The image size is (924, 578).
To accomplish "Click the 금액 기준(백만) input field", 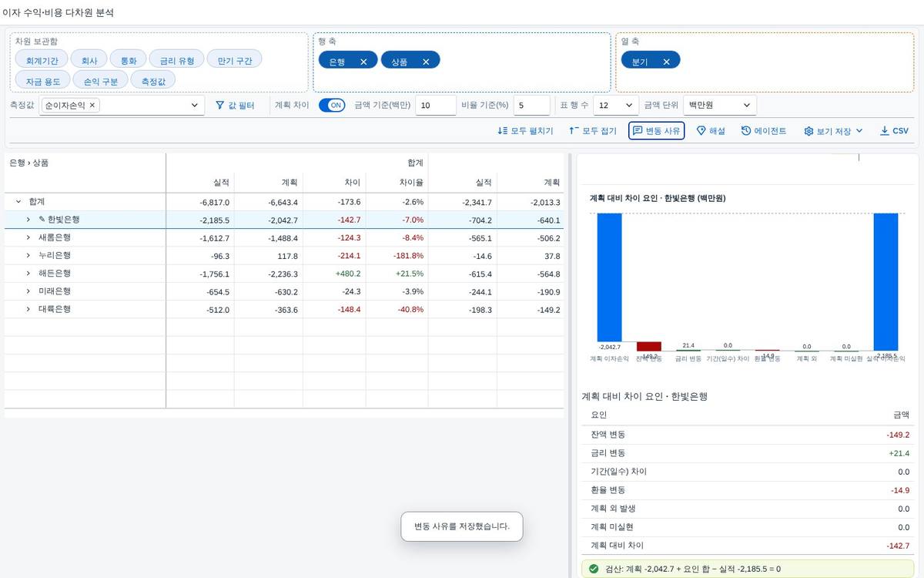I will [x=435, y=105].
